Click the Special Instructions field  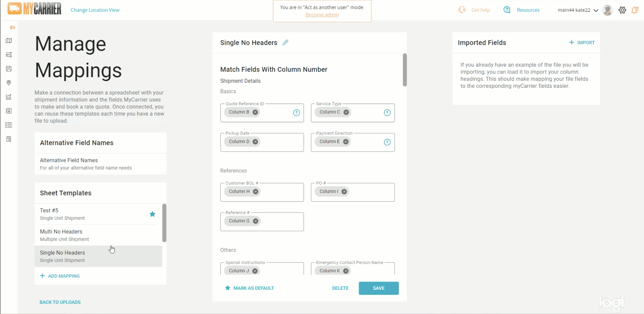point(262,268)
